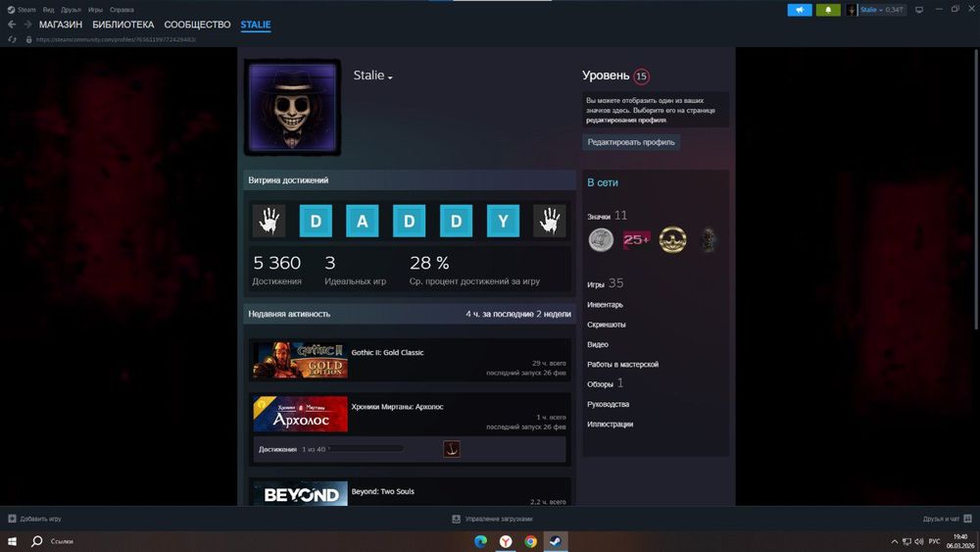Screen dimensions: 980x552
Task: Open the Справка menu
Action: point(122,10)
